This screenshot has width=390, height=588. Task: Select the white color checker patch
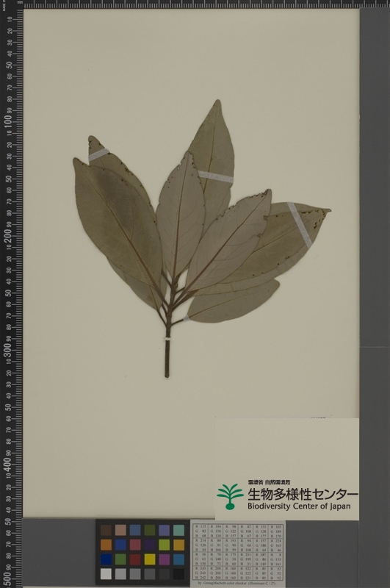click(x=106, y=574)
